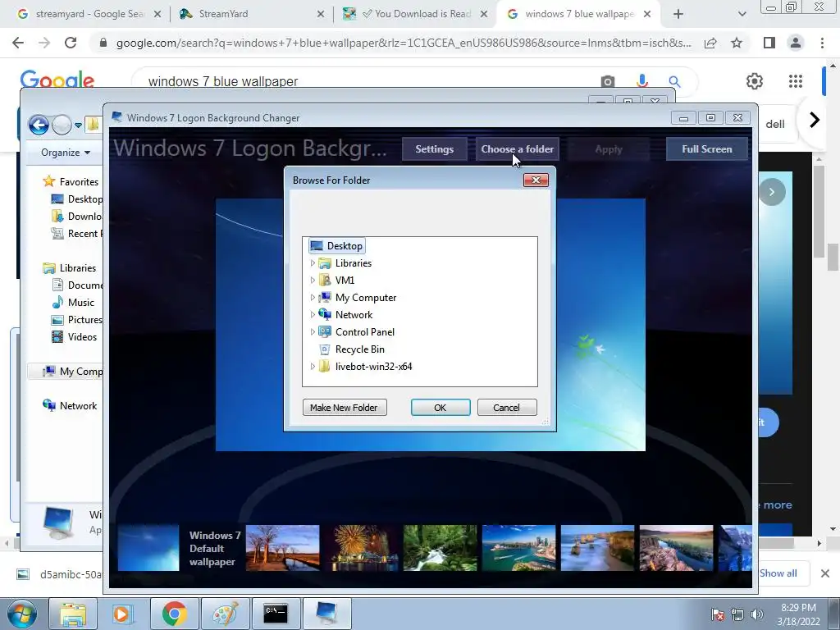Cancel the Browse For Folder dialog

coord(506,408)
